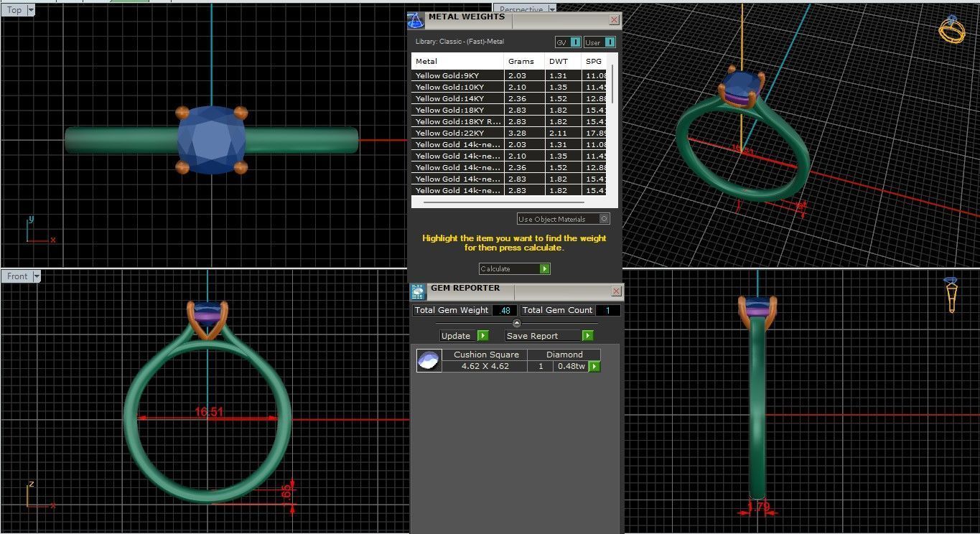This screenshot has width=980, height=534.
Task: Click the cone gem icon in right viewport
Action: tap(951, 295)
